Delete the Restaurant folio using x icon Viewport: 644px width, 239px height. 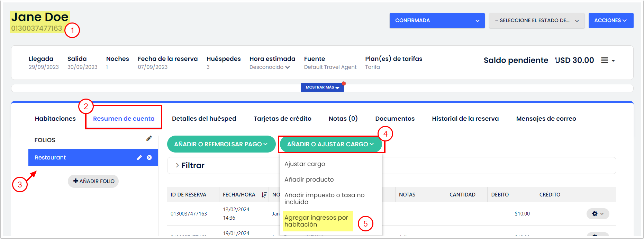point(149,158)
